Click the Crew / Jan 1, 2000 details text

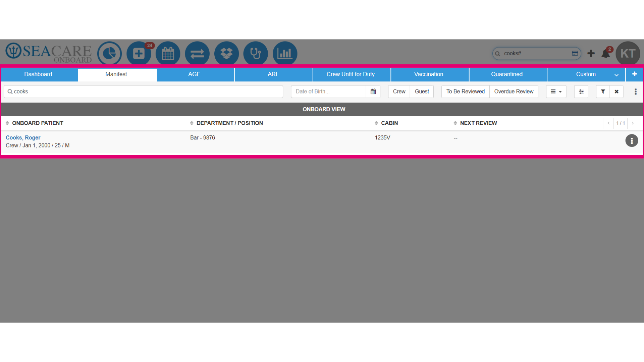38,145
